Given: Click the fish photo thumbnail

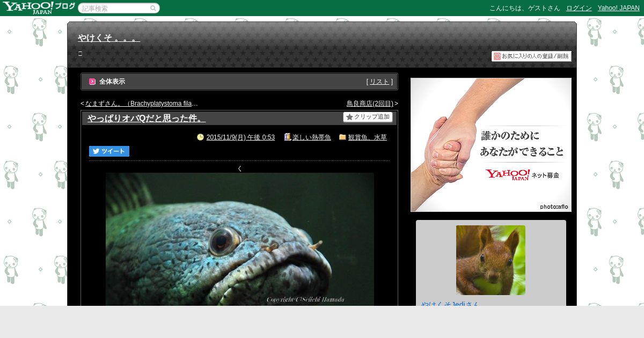Looking at the screenshot, I should pos(240,239).
